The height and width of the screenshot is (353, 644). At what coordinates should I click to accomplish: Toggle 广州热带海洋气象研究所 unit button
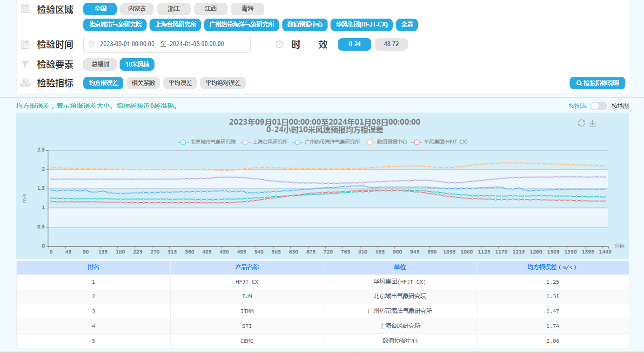(x=241, y=25)
